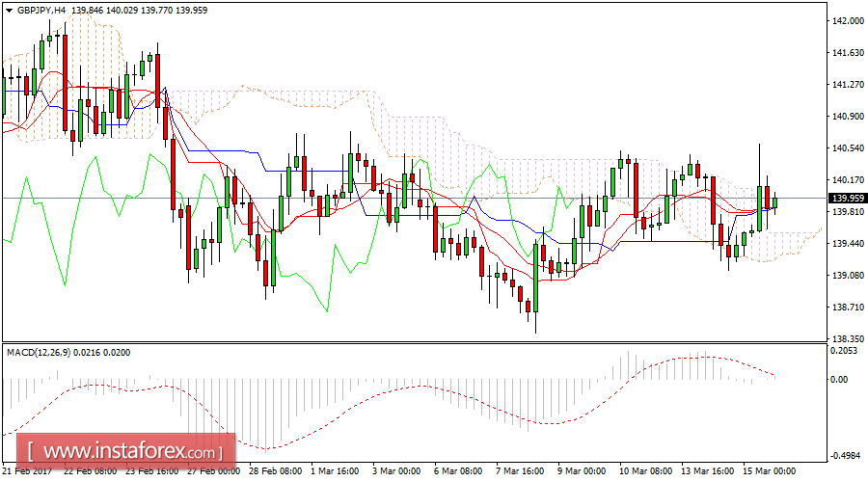
Task: Click MACD scale value 0.2053
Action: (844, 351)
